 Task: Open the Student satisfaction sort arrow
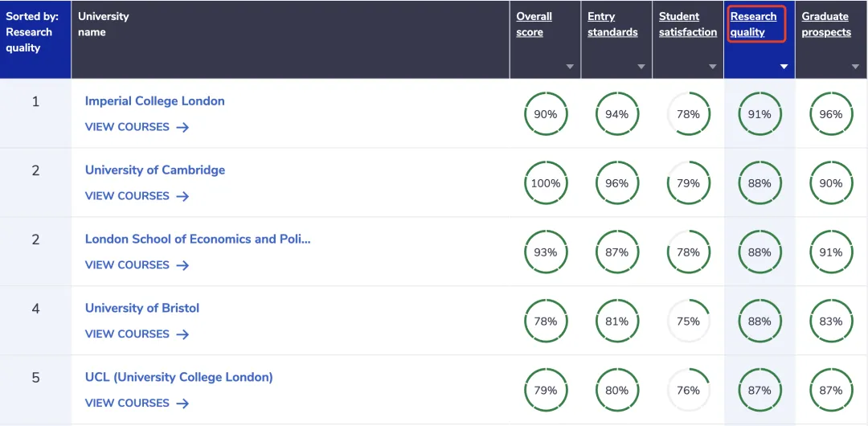pos(712,67)
